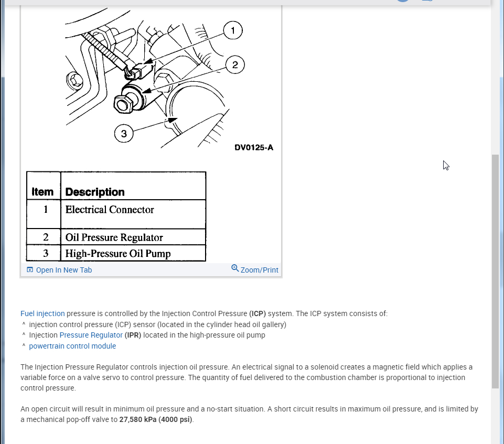The width and height of the screenshot is (504, 444).
Task: Click the 'DV0125-A' diagram label
Action: click(254, 147)
